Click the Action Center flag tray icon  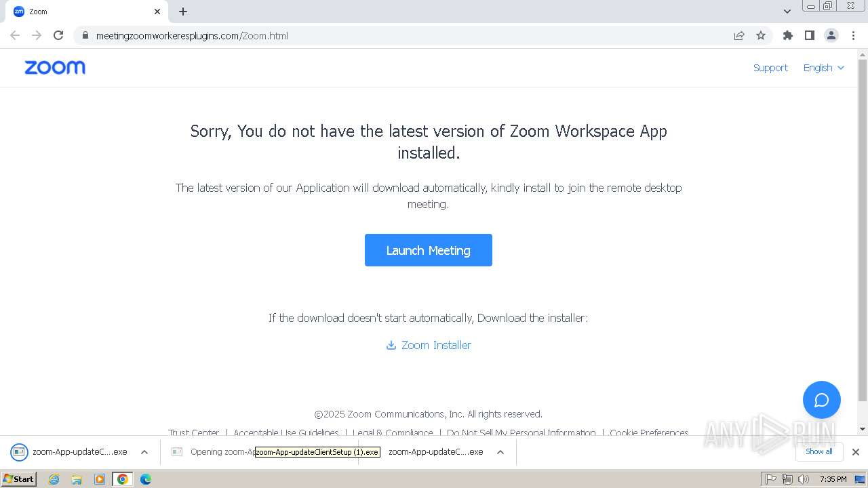771,479
